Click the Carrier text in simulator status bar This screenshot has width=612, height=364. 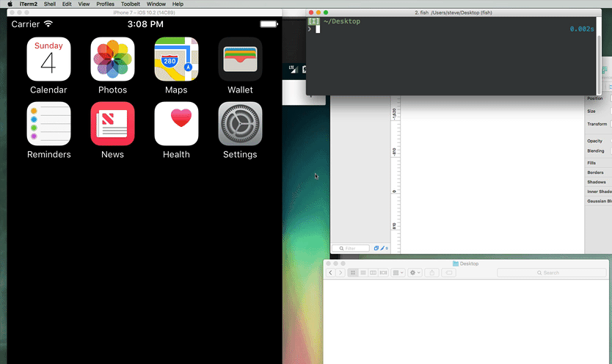coord(26,24)
